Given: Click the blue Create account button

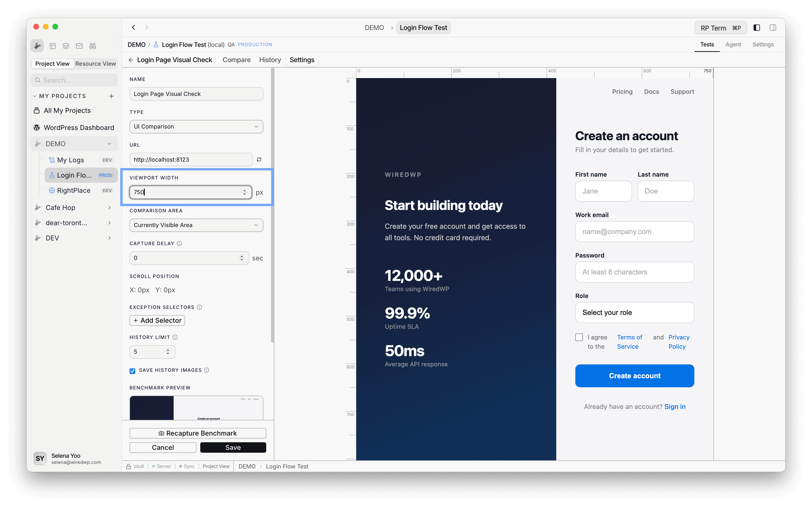Looking at the screenshot, I should tap(634, 376).
